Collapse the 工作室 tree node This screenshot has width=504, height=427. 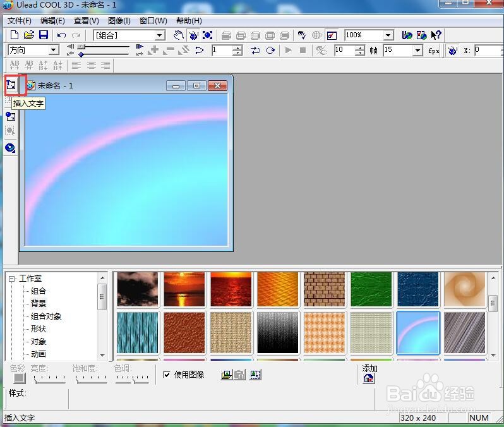point(11,279)
